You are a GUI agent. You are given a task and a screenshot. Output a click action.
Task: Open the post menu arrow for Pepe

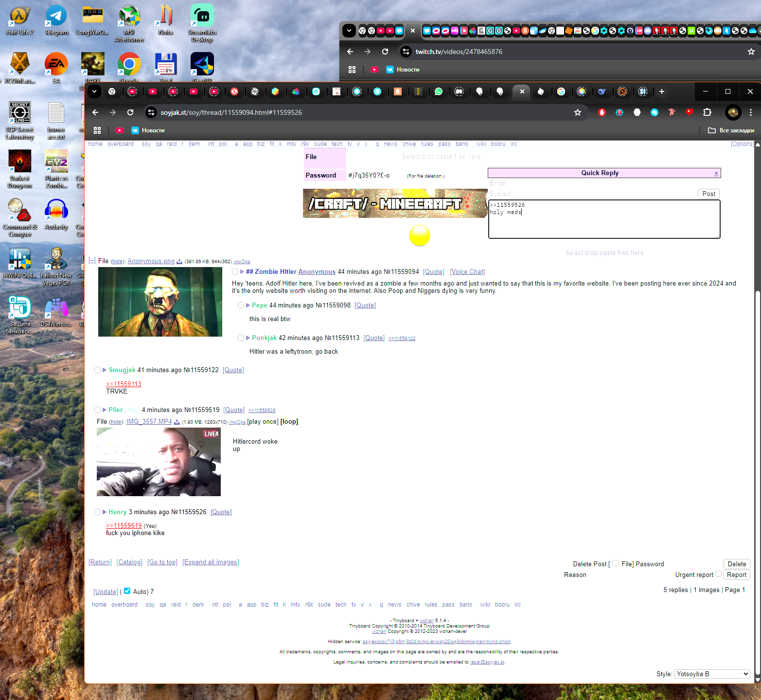(x=248, y=305)
